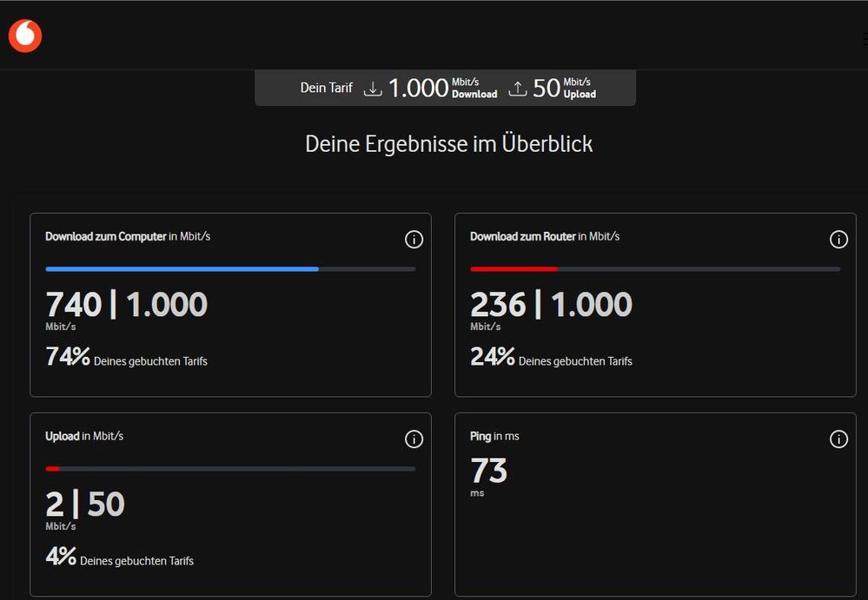The image size is (868, 600).
Task: Click the download arrow icon in tariff bar
Action: tap(373, 89)
